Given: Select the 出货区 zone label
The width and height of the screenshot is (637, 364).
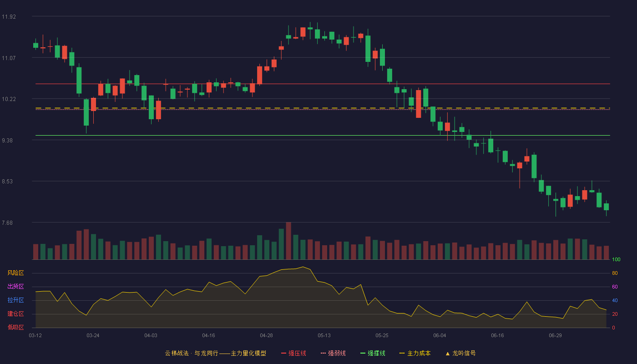Looking at the screenshot, I should pyautogui.click(x=15, y=287).
